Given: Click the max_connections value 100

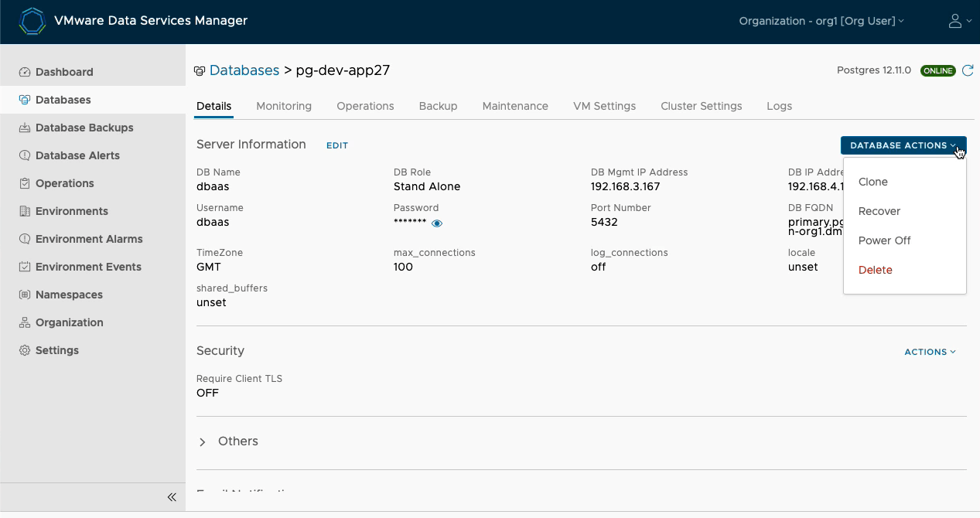Looking at the screenshot, I should 403,267.
